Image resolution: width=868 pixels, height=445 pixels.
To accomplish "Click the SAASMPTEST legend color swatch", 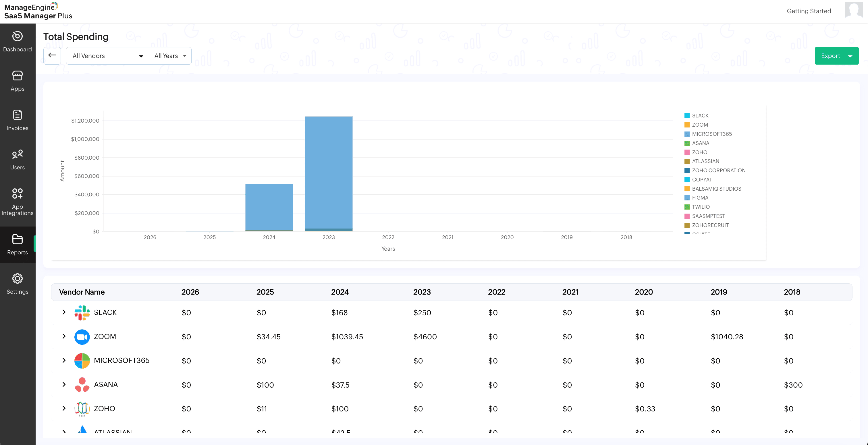I will (687, 216).
